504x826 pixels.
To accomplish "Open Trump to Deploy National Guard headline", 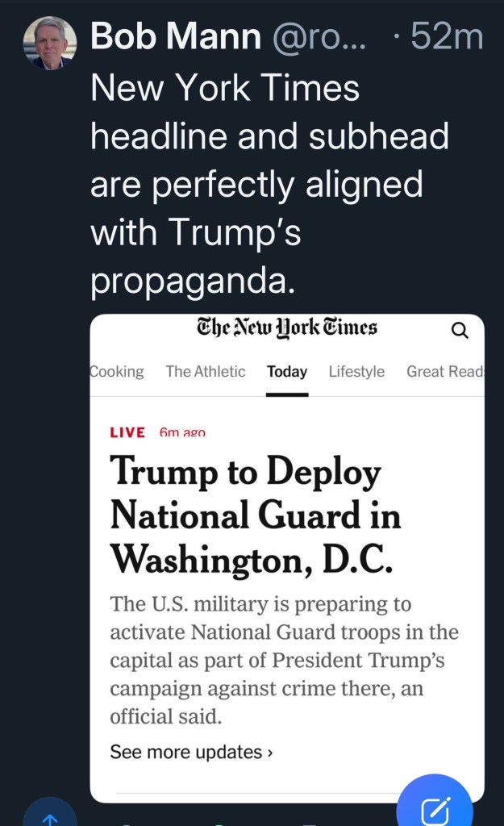I will tap(255, 515).
